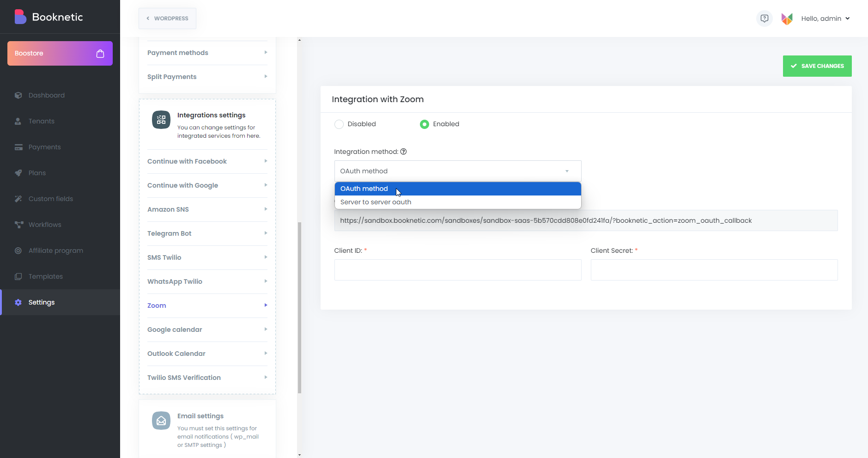Click the Settings gear icon

[18, 302]
